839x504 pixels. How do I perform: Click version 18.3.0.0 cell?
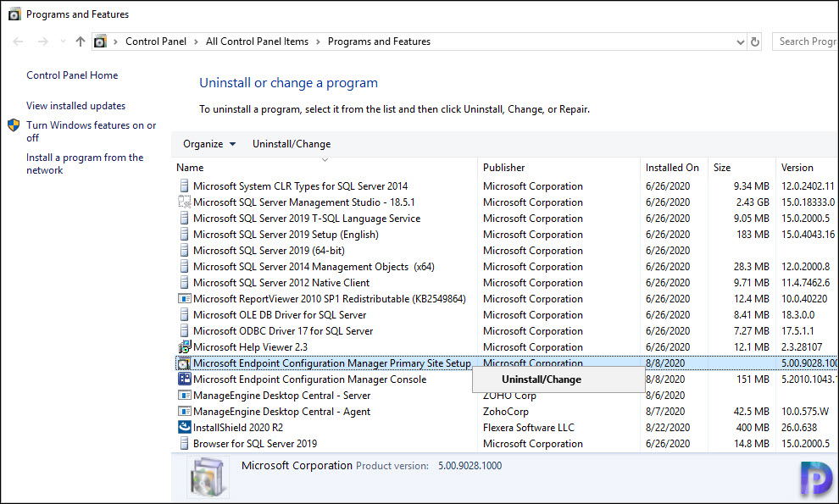pyautogui.click(x=797, y=315)
